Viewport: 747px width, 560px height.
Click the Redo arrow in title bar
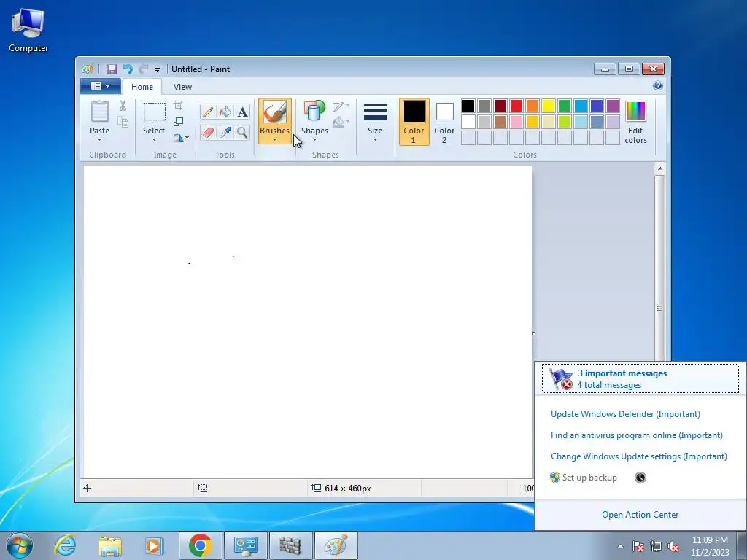pos(143,69)
